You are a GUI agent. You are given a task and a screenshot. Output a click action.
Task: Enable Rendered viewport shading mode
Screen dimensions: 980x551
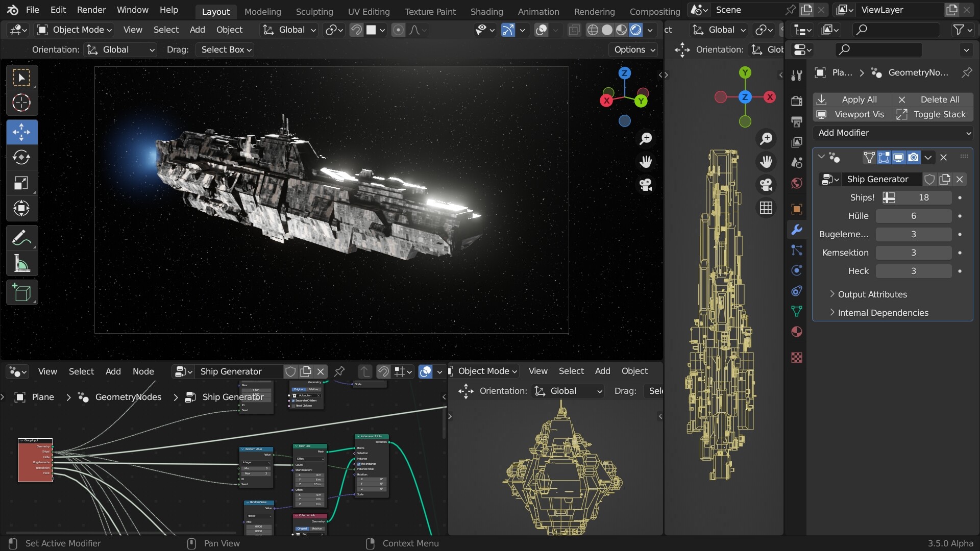pos(635,30)
